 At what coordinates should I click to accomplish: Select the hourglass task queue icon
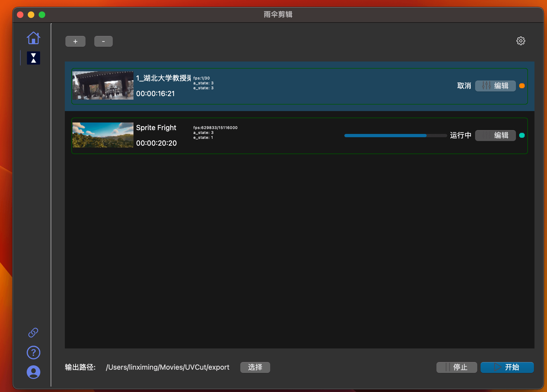[34, 58]
